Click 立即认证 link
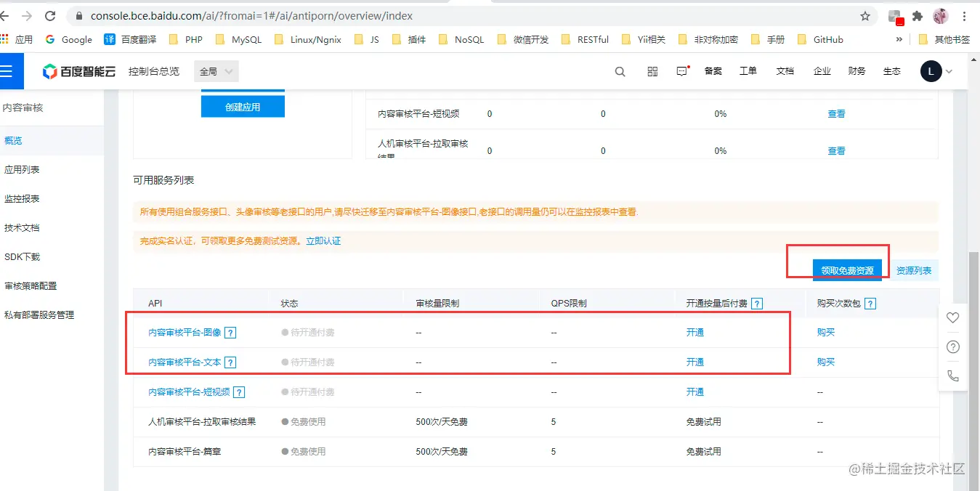The height and width of the screenshot is (491, 980). pos(323,240)
